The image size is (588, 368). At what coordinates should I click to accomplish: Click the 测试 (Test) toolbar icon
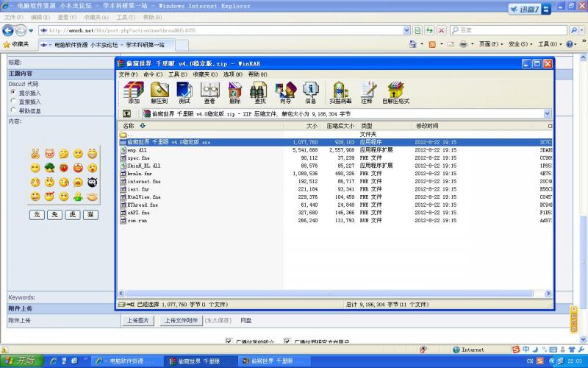184,93
